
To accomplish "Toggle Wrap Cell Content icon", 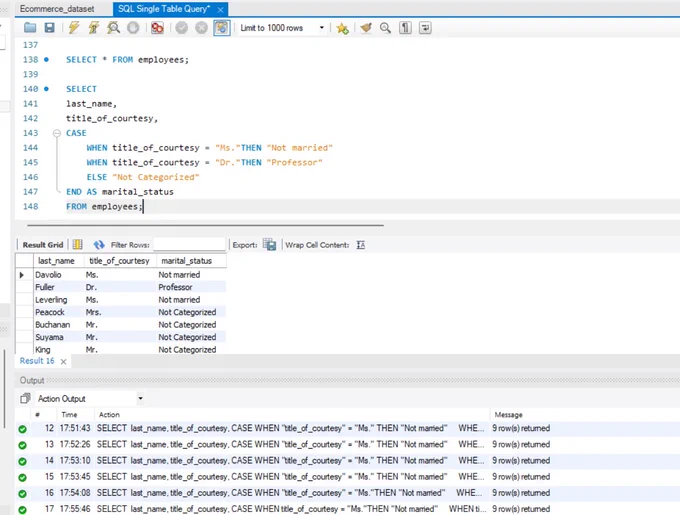I will [x=361, y=245].
